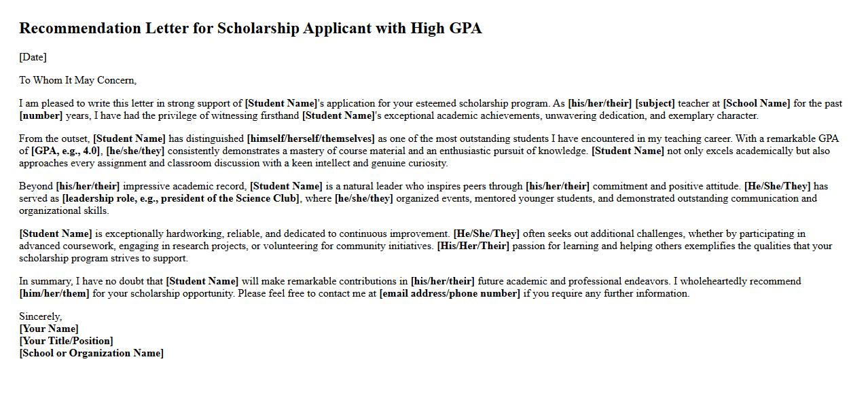Screen dimensions: 868x408
Task: Select the [number] years placeholder
Action: tap(41, 115)
